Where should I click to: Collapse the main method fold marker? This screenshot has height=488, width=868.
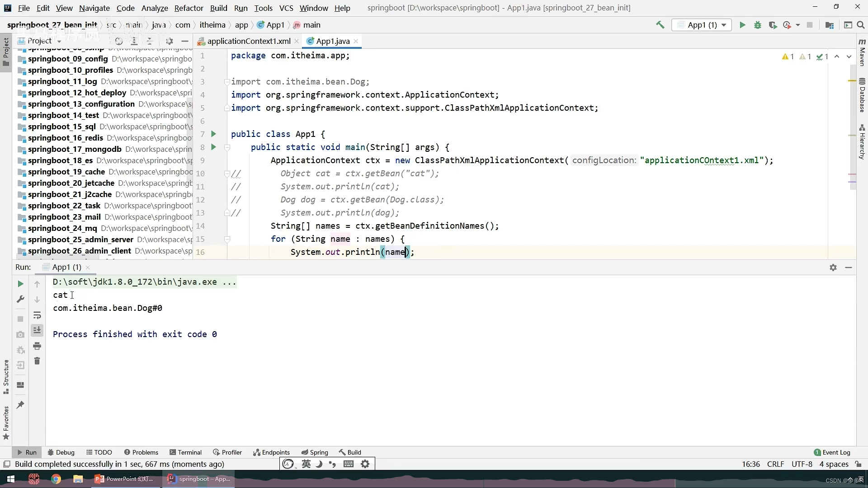[x=227, y=147]
